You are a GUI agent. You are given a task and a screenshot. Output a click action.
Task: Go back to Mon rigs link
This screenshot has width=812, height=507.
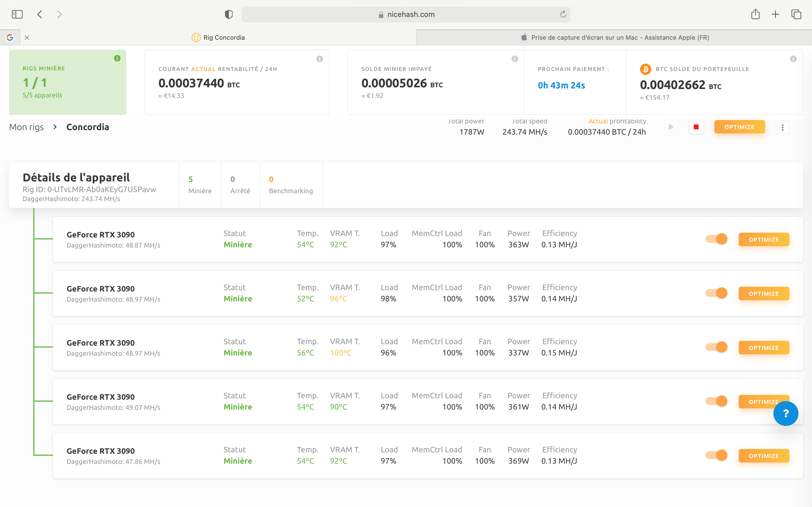(27, 127)
